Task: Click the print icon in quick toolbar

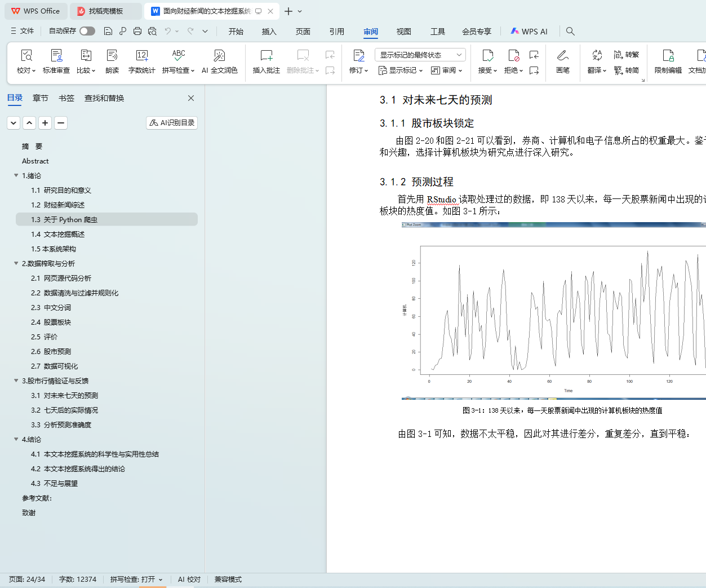Action: coord(137,32)
